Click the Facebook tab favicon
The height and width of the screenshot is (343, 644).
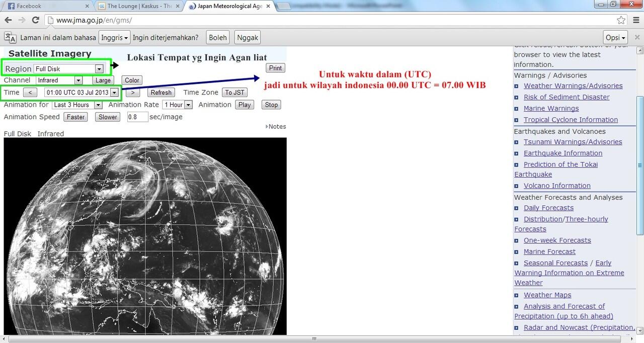point(11,6)
